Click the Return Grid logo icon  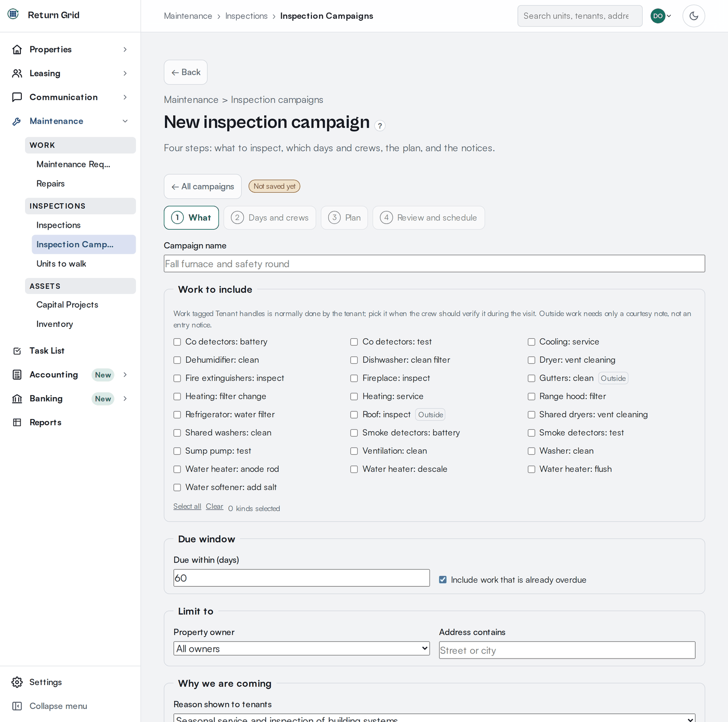pos(13,14)
